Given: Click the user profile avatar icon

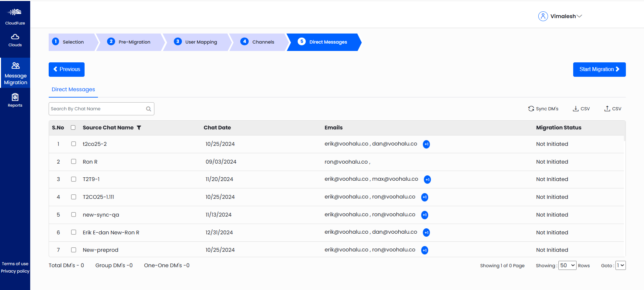Looking at the screenshot, I should 543,16.
